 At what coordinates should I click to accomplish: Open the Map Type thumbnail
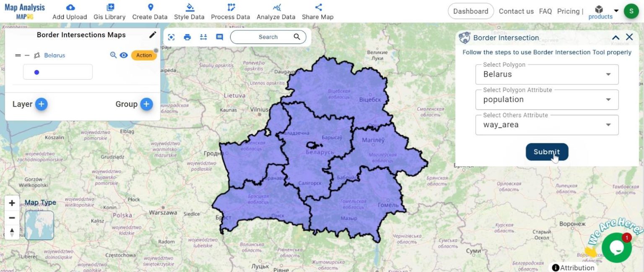point(39,225)
